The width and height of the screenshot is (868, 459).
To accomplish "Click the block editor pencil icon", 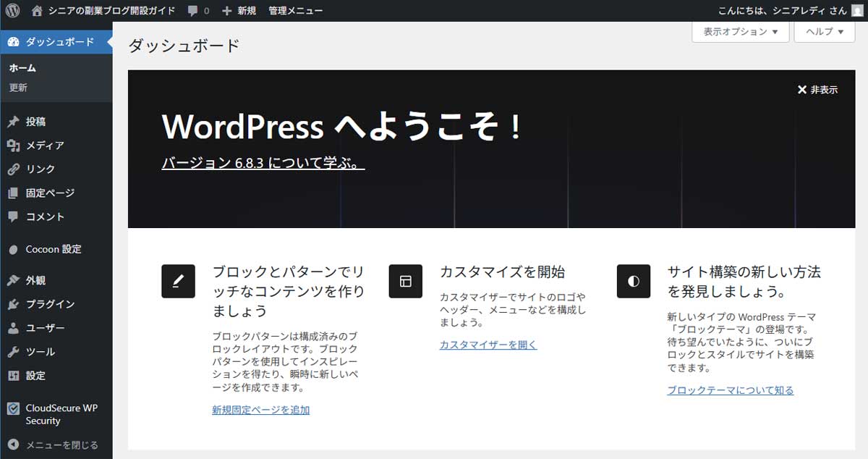I will (178, 281).
